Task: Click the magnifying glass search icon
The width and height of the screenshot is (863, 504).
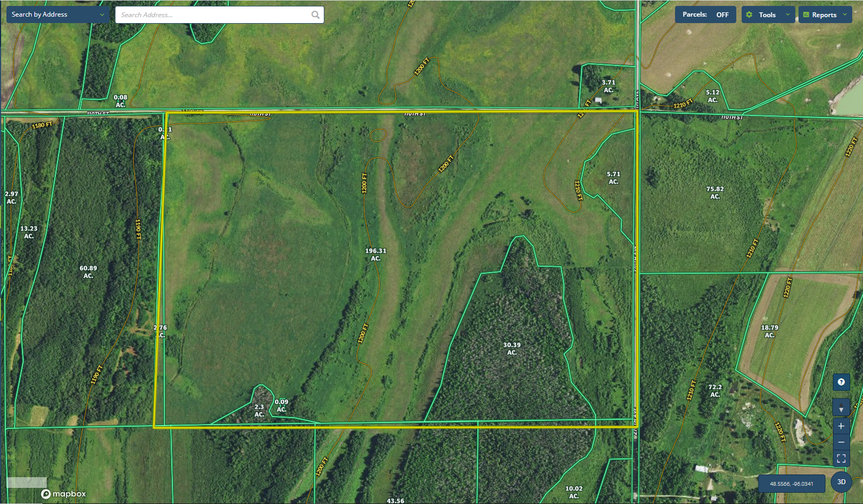Action: (315, 15)
